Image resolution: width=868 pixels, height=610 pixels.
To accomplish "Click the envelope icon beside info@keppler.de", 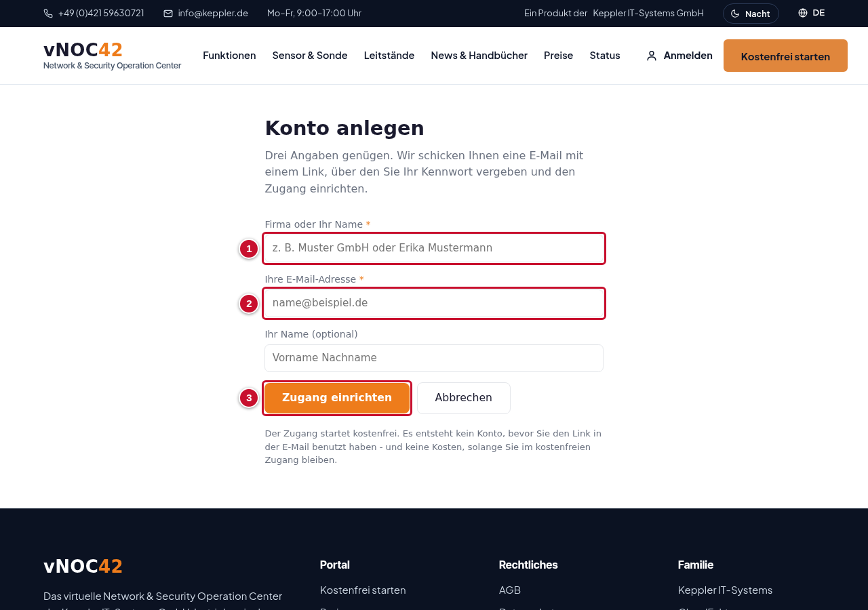I will coord(168,14).
